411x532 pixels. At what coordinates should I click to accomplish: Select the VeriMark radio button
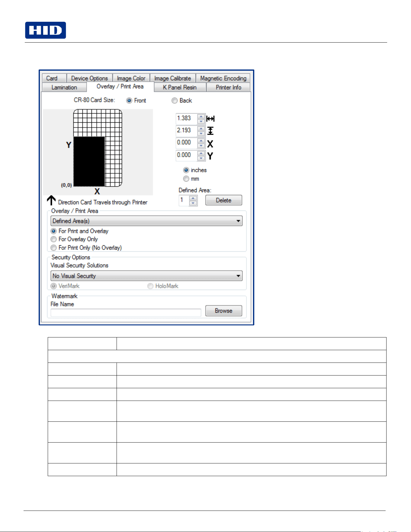tap(54, 286)
